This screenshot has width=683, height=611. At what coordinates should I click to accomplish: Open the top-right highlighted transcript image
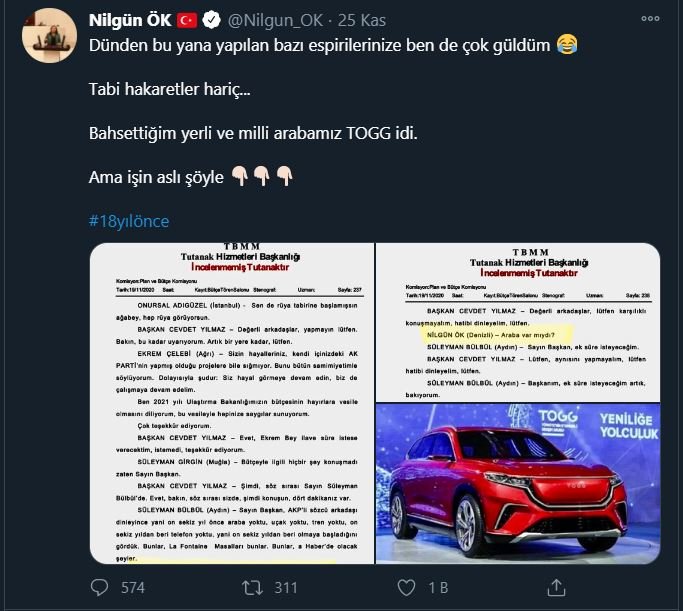(x=518, y=322)
